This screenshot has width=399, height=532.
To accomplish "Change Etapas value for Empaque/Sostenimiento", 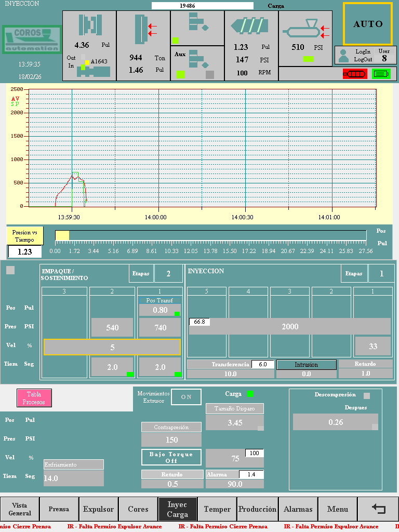I will click(169, 273).
